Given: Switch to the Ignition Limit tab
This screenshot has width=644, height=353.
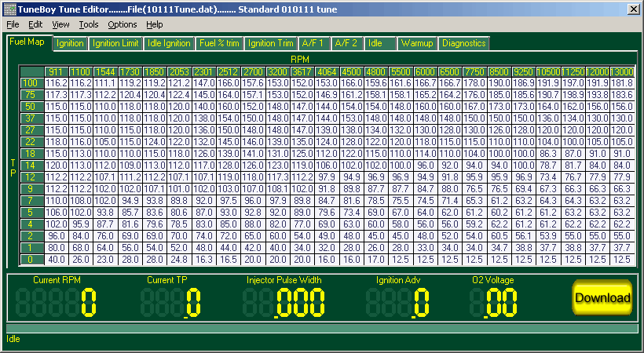Looking at the screenshot, I should pos(115,43).
